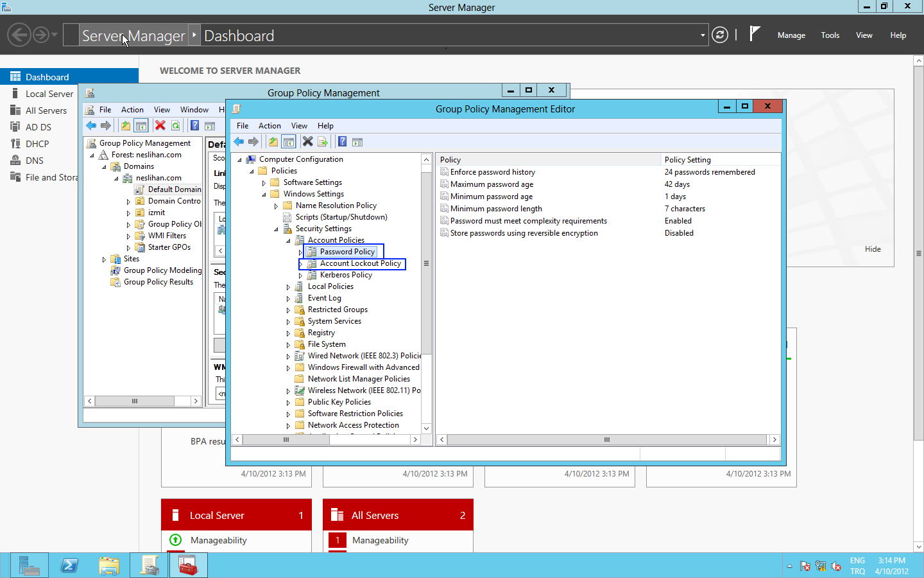Image resolution: width=924 pixels, height=578 pixels.
Task: Launch PowerShell from the taskbar
Action: pos(69,565)
